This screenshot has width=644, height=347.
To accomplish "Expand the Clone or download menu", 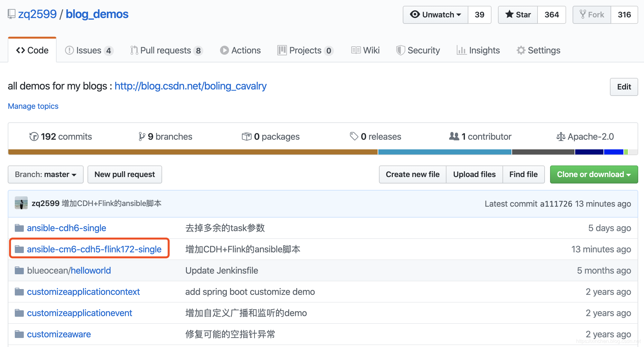I will coord(594,174).
